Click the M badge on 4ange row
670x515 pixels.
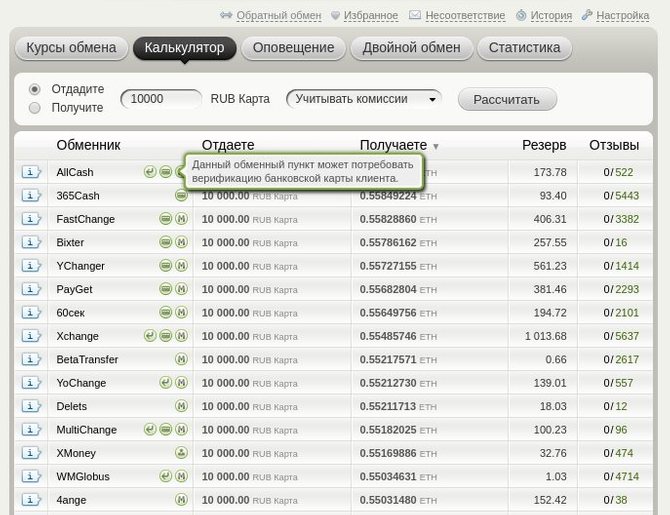[x=182, y=499]
